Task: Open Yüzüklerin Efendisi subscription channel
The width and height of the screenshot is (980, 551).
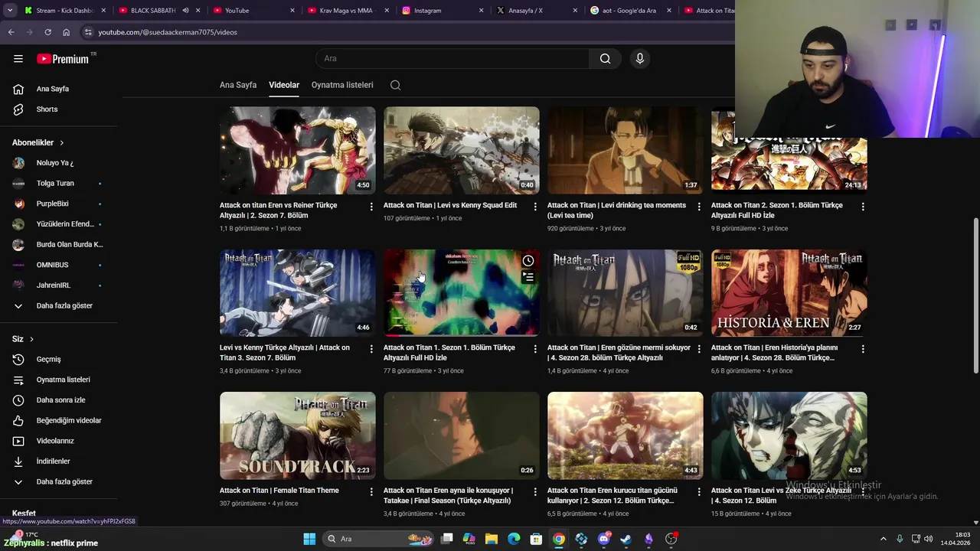Action: coord(59,224)
